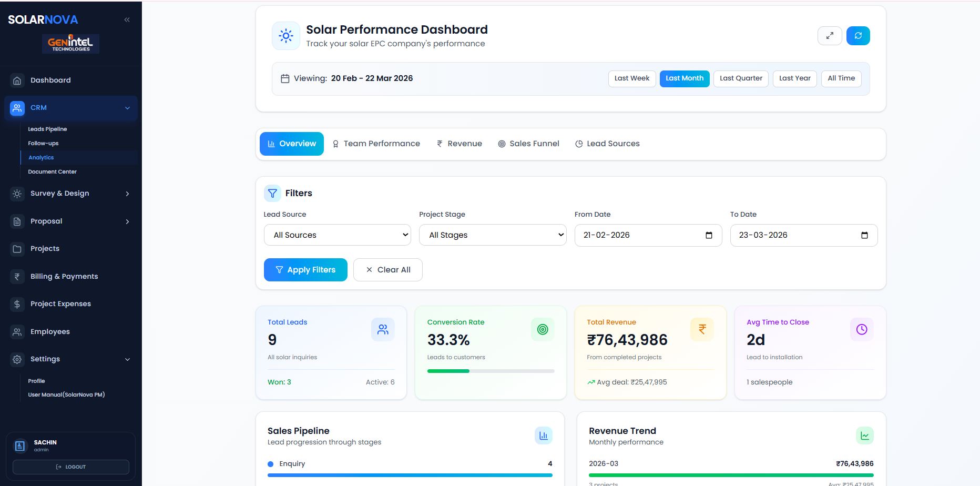Viewport: 980px width, 486px height.
Task: Open the Sales Funnel tab
Action: 528,144
